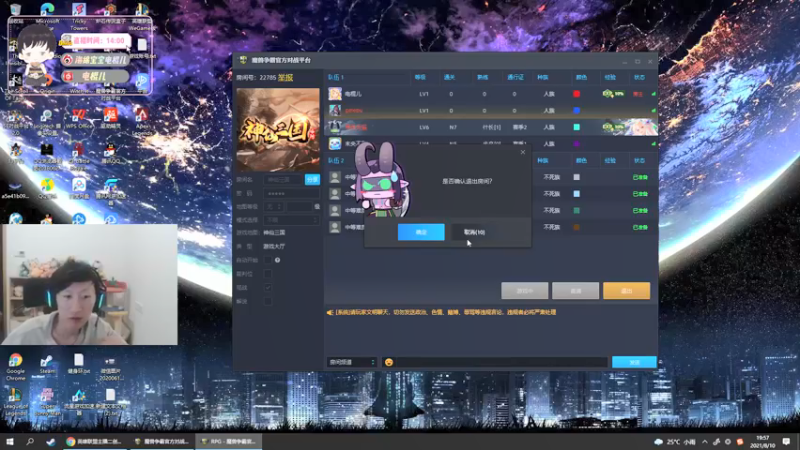Uncheck the ticked checkbox in the room settings
Screen dimensions: 800x450
click(267, 288)
